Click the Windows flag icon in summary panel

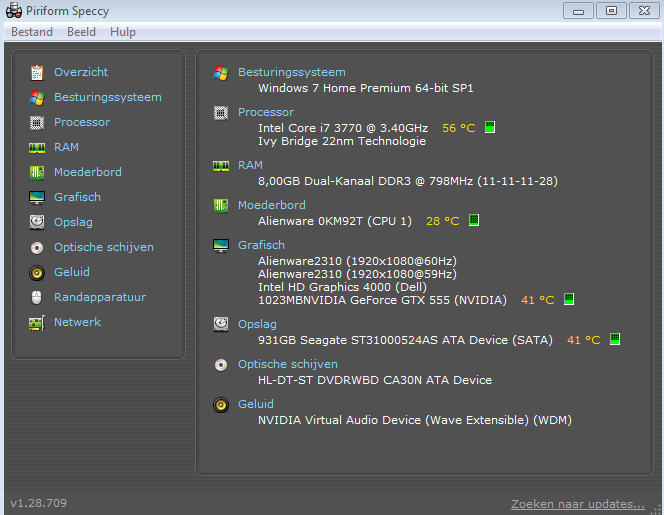221,73
